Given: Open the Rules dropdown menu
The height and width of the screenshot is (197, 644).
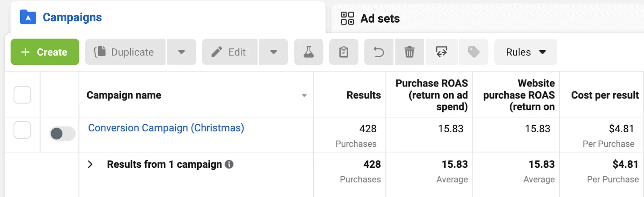Looking at the screenshot, I should click(x=525, y=52).
